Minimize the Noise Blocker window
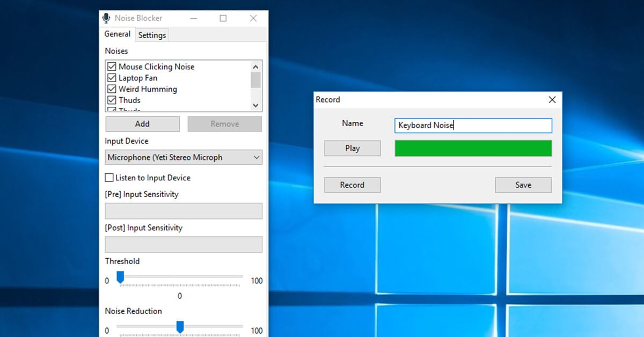The width and height of the screenshot is (644, 337). 193,18
